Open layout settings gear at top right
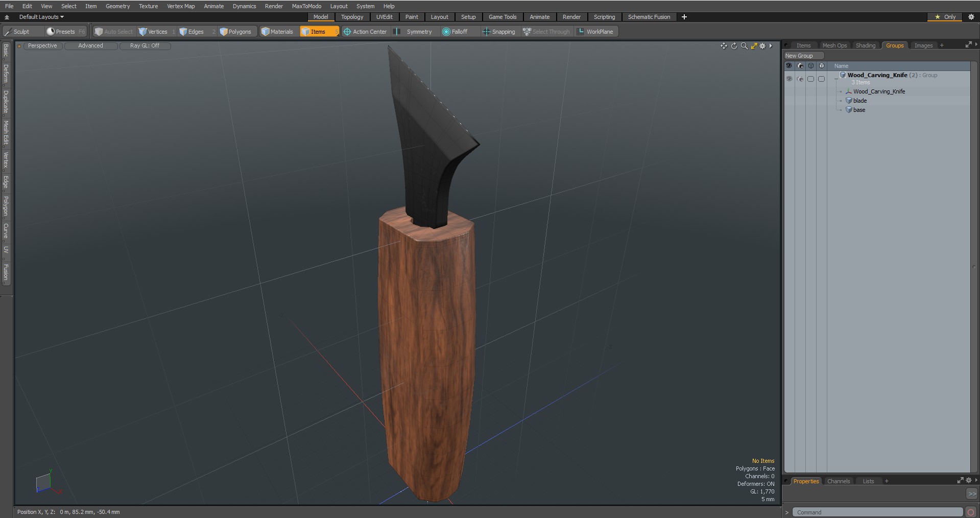The image size is (980, 518). tap(971, 17)
